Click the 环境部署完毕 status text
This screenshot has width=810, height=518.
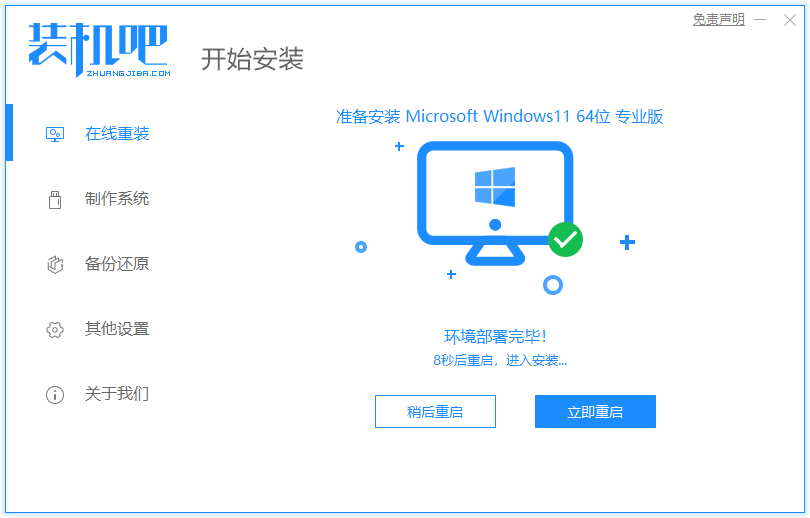pos(495,337)
